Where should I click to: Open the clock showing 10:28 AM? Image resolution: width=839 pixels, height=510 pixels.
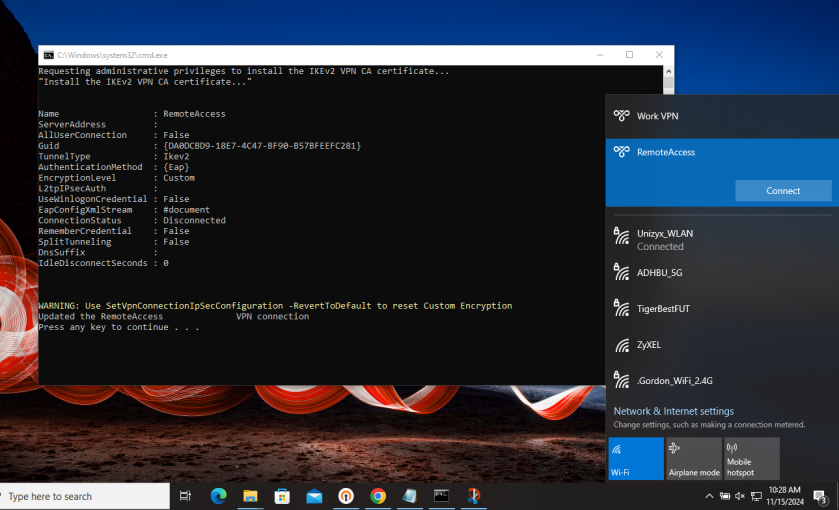(784, 496)
